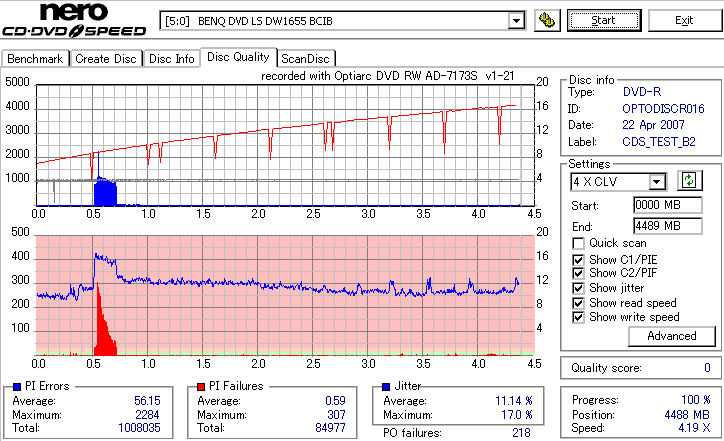The height and width of the screenshot is (441, 724).
Task: Disable Show read speed checkbox
Action: tap(578, 303)
